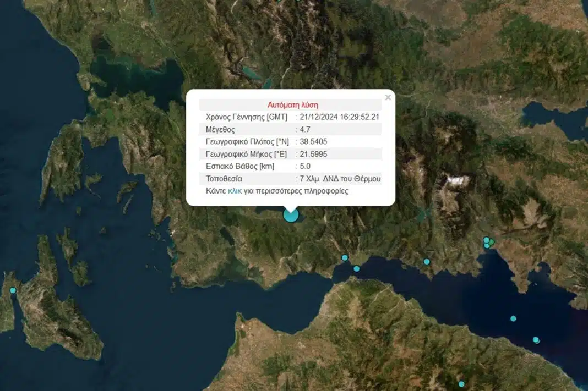588x391 pixels.
Task: Close the earthquake info popup
Action: tap(388, 98)
